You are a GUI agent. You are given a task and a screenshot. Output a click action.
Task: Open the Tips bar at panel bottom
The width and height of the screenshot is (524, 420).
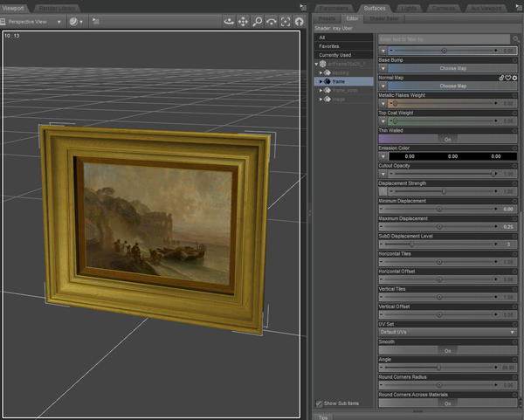[x=323, y=417]
